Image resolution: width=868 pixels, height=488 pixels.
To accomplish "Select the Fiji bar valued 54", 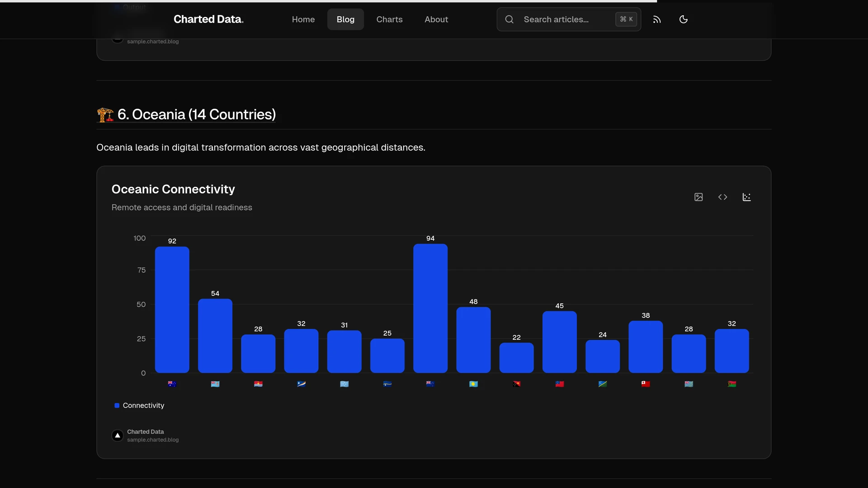I will (x=215, y=336).
